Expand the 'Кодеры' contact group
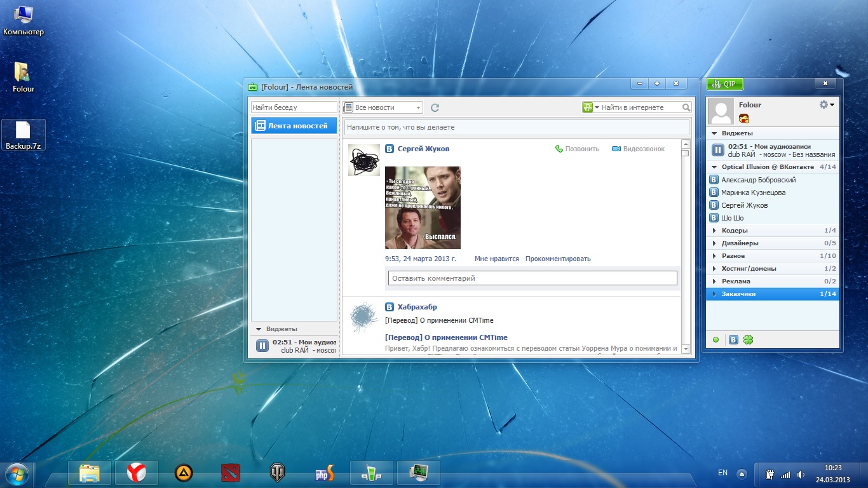This screenshot has height=488, width=868. coord(735,231)
